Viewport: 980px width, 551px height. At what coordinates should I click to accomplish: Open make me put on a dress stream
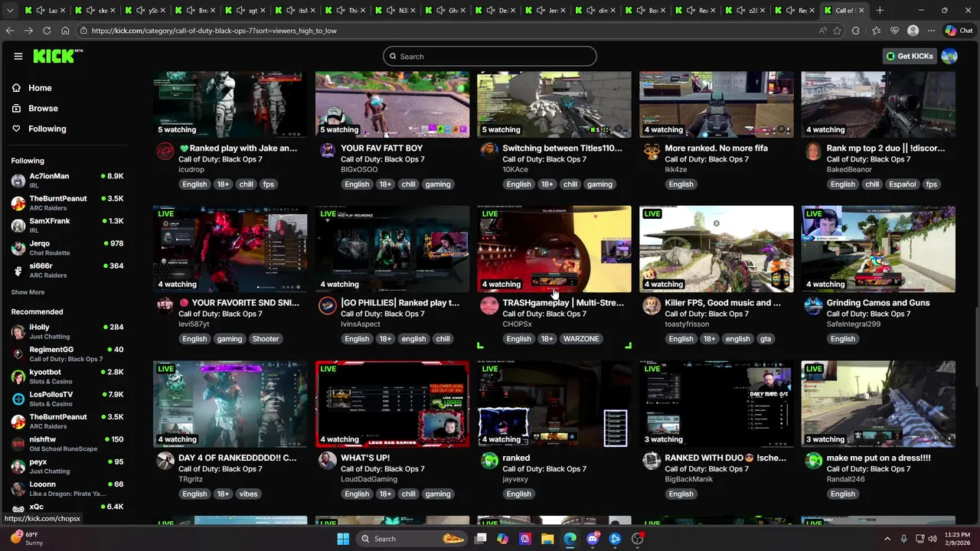878,458
